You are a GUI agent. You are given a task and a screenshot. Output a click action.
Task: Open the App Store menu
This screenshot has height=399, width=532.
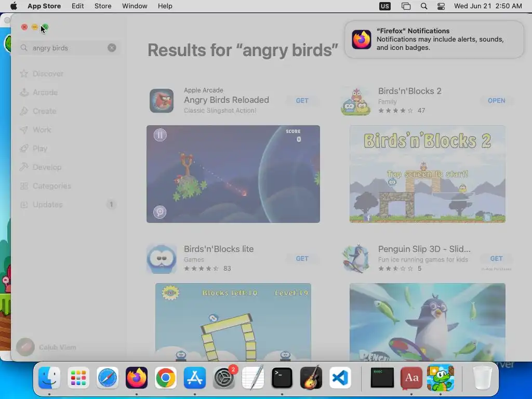click(44, 6)
